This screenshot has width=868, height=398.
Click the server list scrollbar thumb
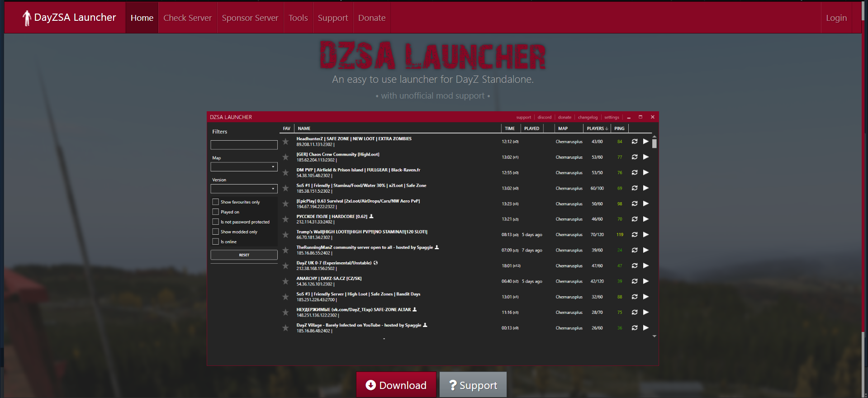[655, 143]
